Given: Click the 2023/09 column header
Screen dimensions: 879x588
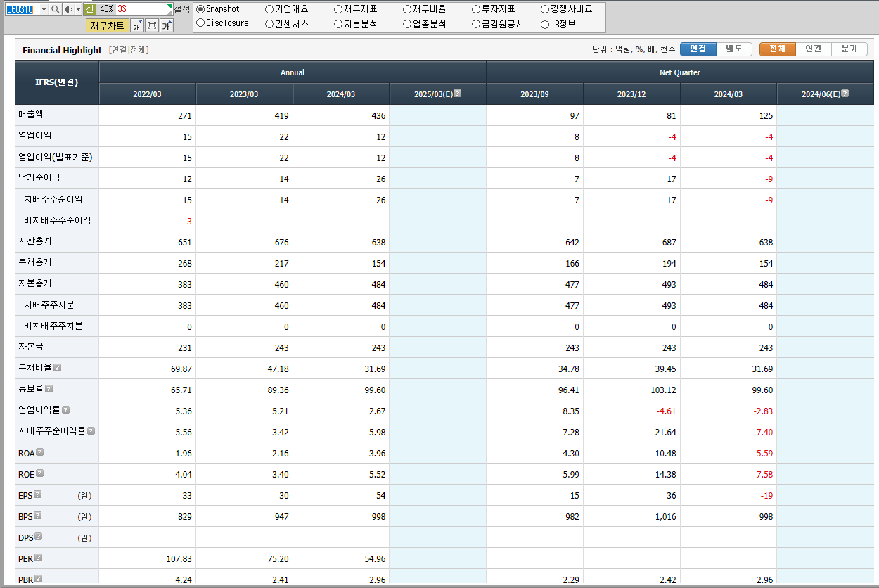Looking at the screenshot, I should click(x=534, y=94).
